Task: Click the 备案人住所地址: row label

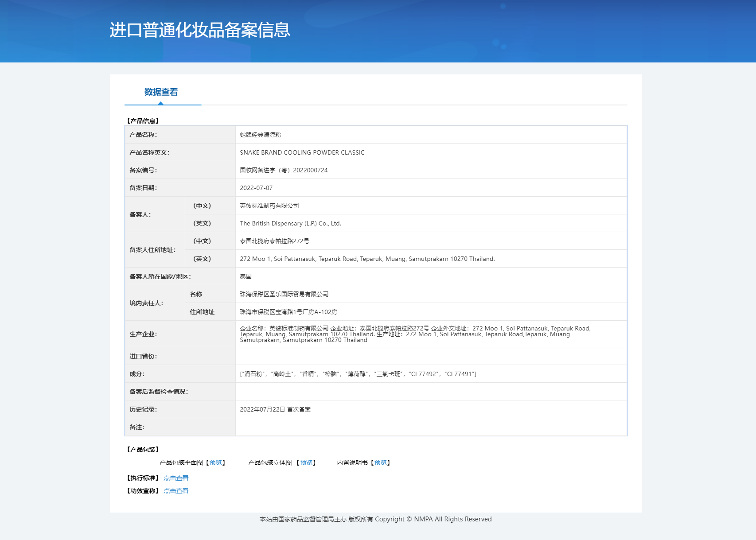Action: pyautogui.click(x=152, y=250)
